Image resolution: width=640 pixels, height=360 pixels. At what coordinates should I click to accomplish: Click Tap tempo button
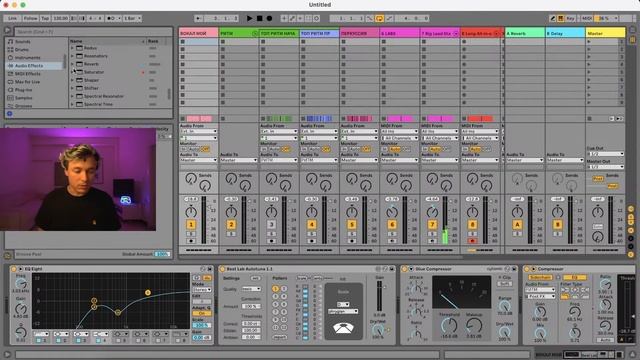[x=45, y=18]
